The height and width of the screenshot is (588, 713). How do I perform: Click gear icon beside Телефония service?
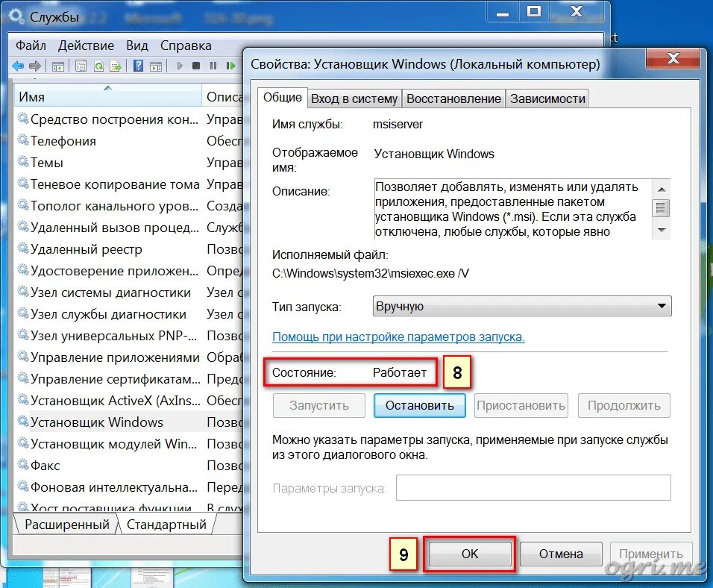[x=22, y=140]
